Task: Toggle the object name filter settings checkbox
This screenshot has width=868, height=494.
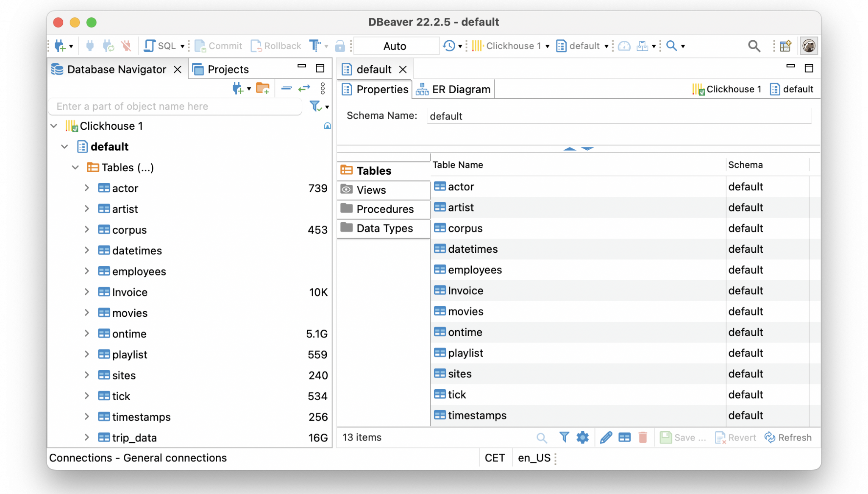Action: point(315,107)
